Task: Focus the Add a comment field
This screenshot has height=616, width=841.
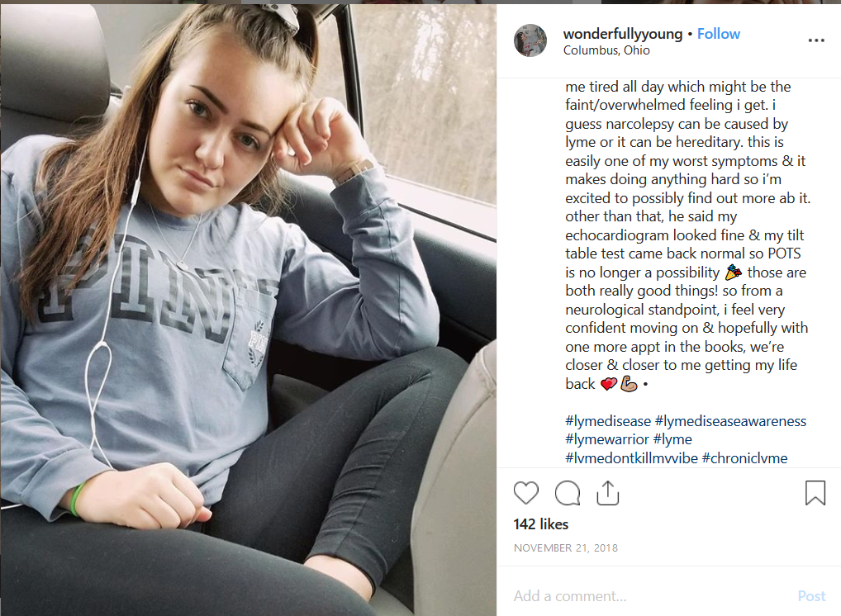Action: 649,596
